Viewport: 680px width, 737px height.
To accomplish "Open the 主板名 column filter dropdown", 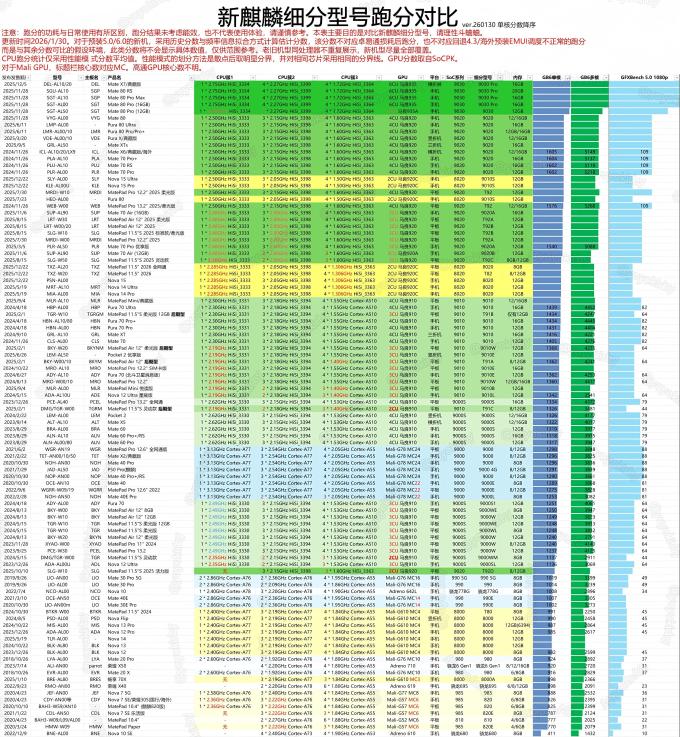I will (103, 77).
